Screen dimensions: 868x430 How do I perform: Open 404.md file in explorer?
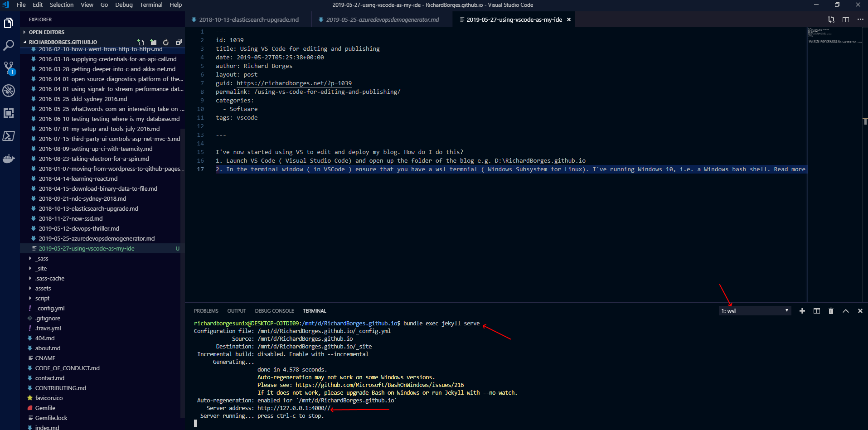coord(45,338)
